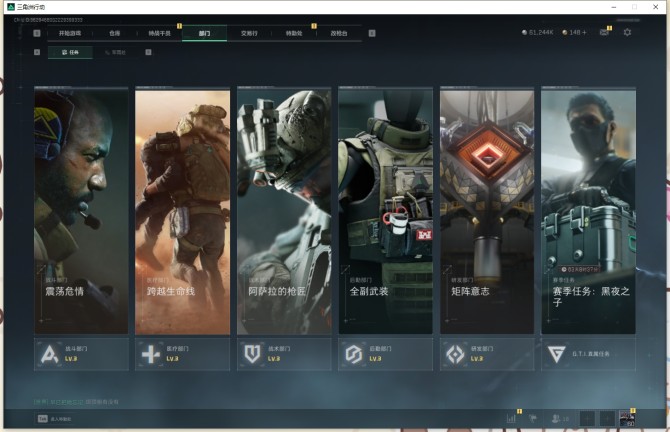
Task: Click the 战斗部门 label under 震荡危情
Action: (x=76, y=349)
